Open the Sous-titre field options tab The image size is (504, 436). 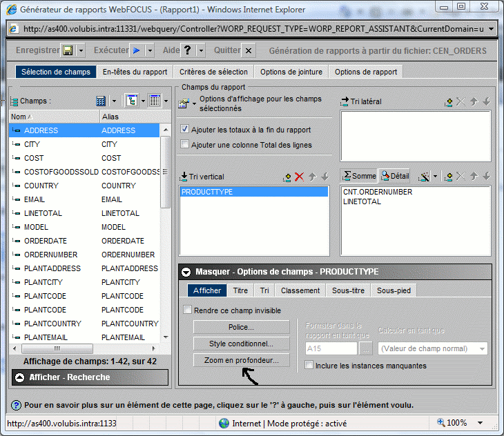(348, 290)
